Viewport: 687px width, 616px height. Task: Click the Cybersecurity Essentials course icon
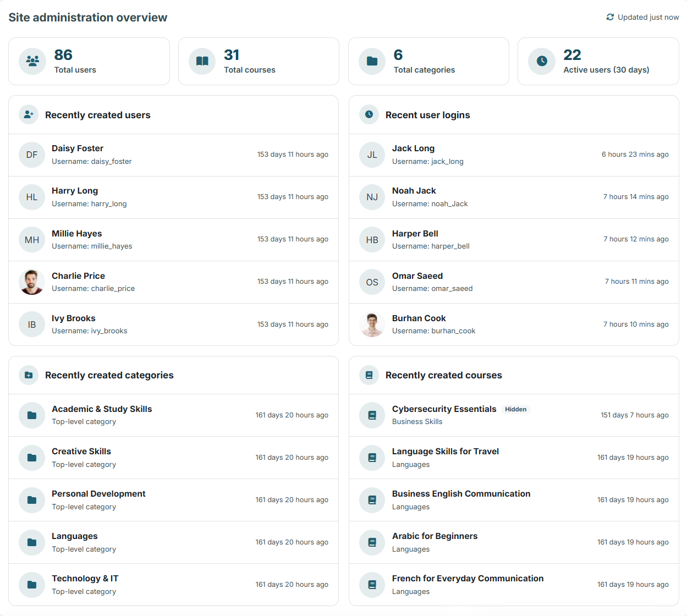point(372,415)
